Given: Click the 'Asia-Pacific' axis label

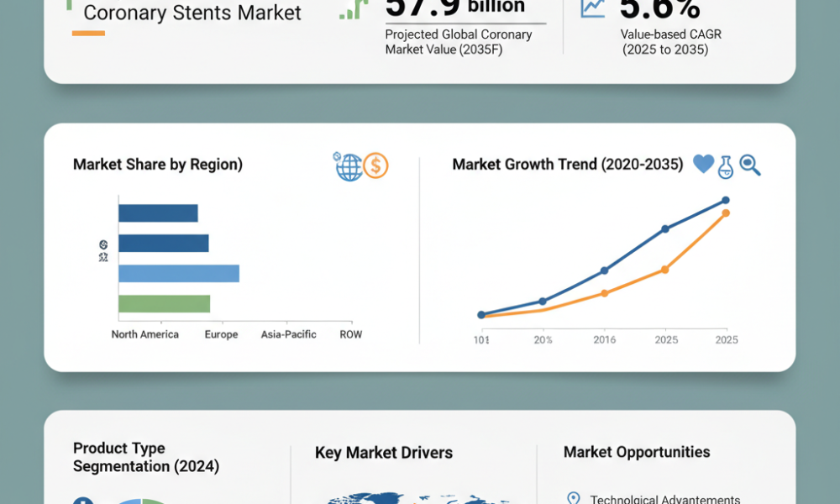Looking at the screenshot, I should tap(288, 335).
